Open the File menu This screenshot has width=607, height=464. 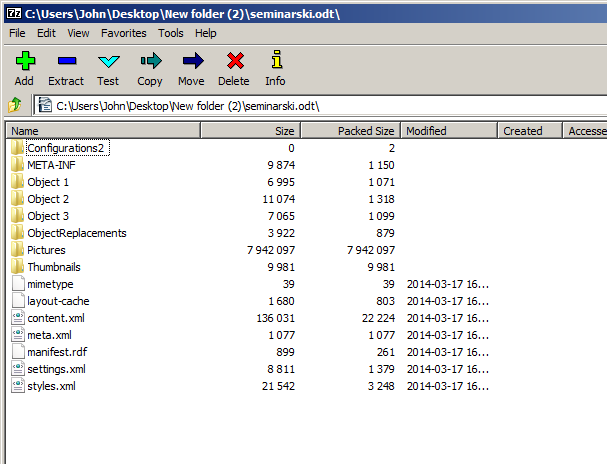tap(17, 33)
